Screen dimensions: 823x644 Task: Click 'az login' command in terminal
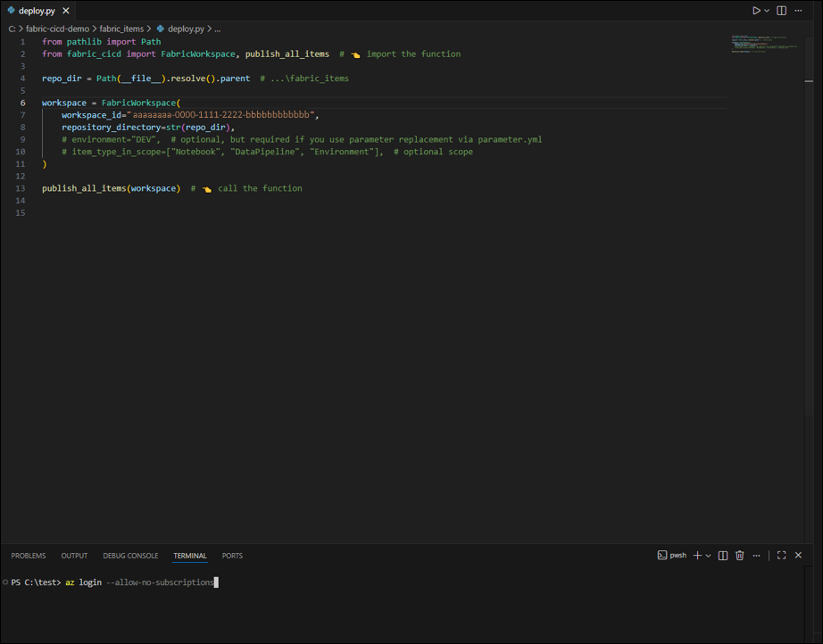[83, 582]
